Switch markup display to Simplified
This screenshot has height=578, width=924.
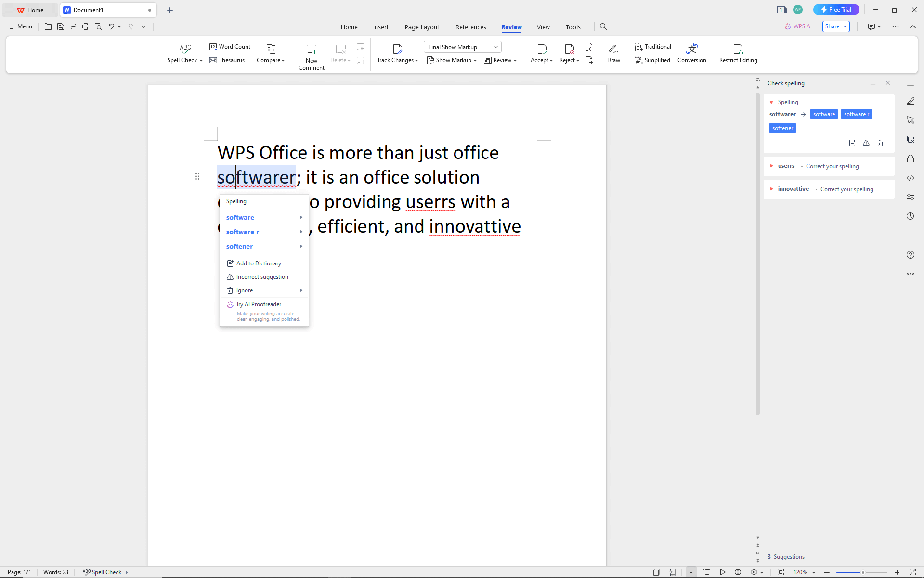(652, 60)
